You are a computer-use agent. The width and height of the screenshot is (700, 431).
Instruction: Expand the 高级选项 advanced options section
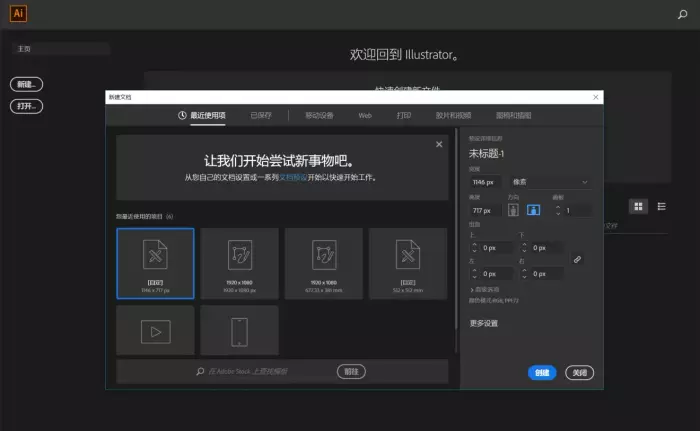[485, 289]
